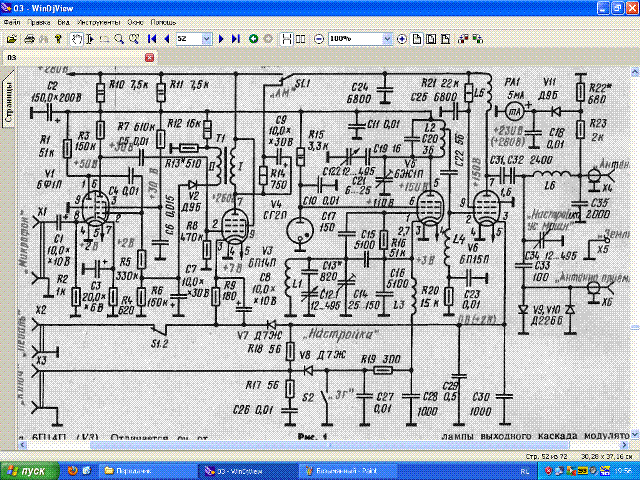
Task: Toggle facing pages layout
Action: [300, 39]
